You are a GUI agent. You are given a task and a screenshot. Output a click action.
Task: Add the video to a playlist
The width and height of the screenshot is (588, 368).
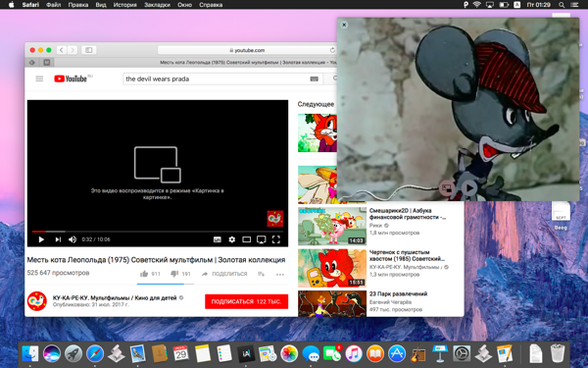(262, 274)
